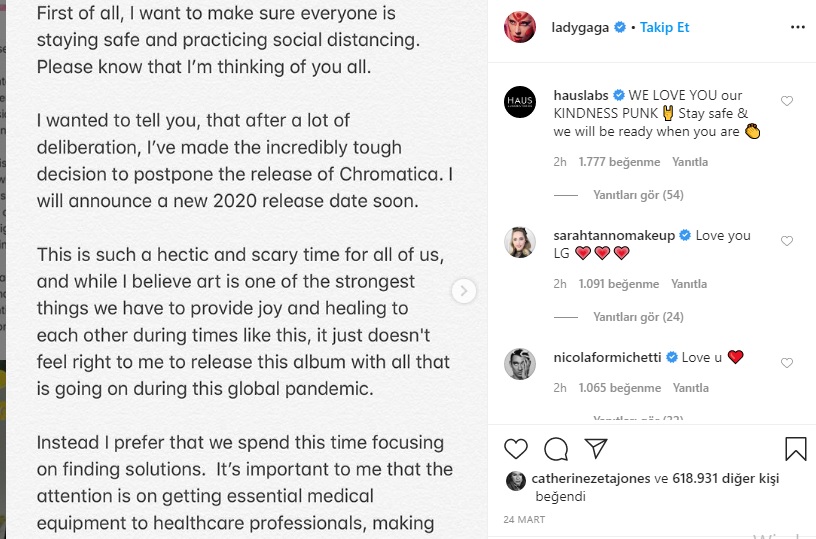Expand 54 replies under hauslabs comment
Viewport: 816px width, 539px height.
point(638,195)
